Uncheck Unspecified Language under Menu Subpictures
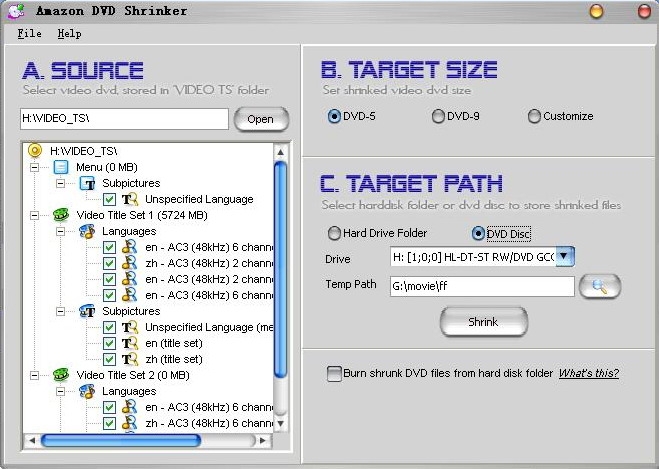Image resolution: width=659 pixels, height=469 pixels. tap(109, 199)
